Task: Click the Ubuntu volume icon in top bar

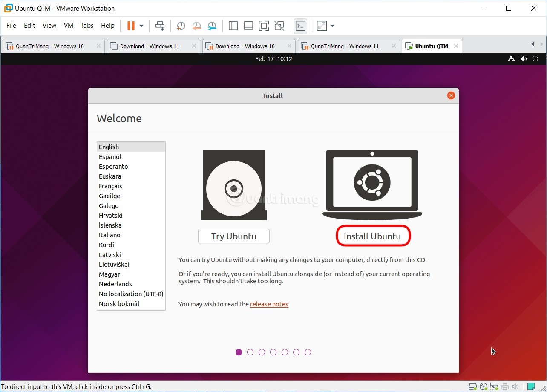Action: coord(524,59)
